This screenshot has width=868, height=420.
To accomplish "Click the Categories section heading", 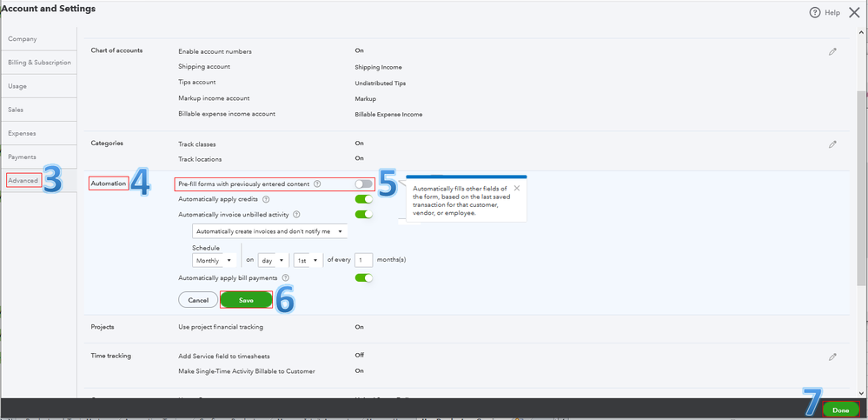I will tap(107, 143).
